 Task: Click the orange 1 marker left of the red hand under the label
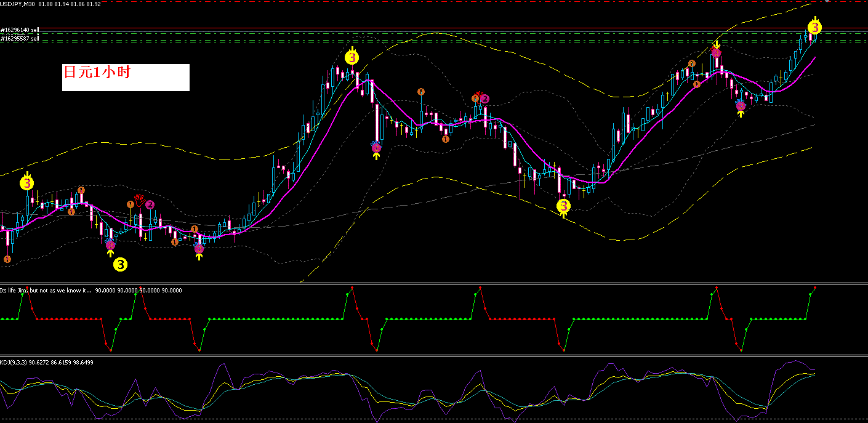click(x=131, y=204)
